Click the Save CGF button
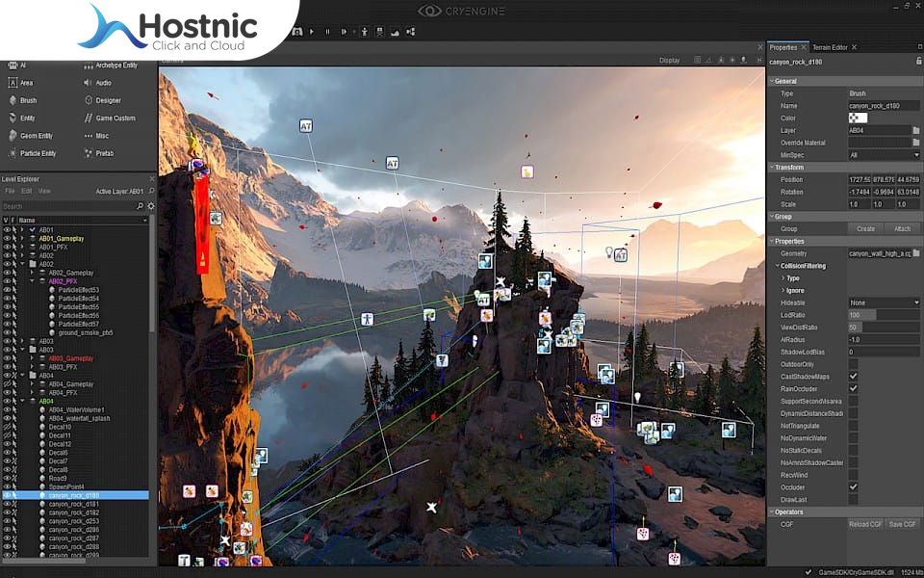 [x=902, y=524]
